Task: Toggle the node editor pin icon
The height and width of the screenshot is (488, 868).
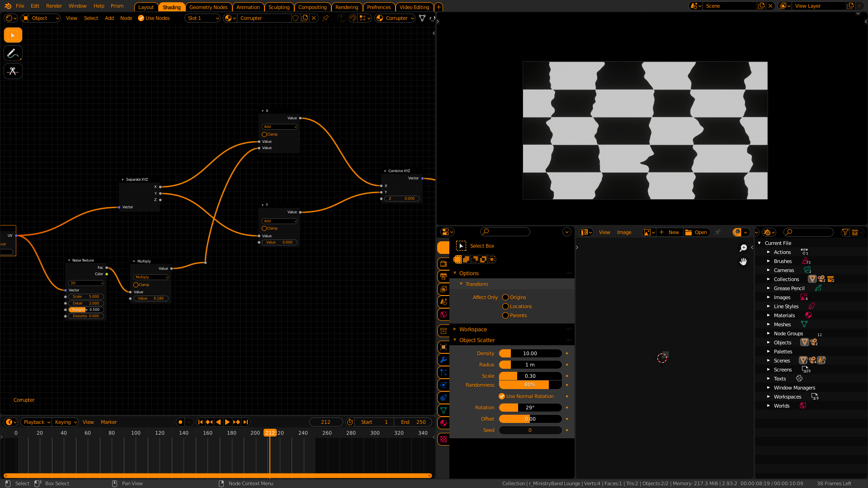Action: pyautogui.click(x=325, y=18)
